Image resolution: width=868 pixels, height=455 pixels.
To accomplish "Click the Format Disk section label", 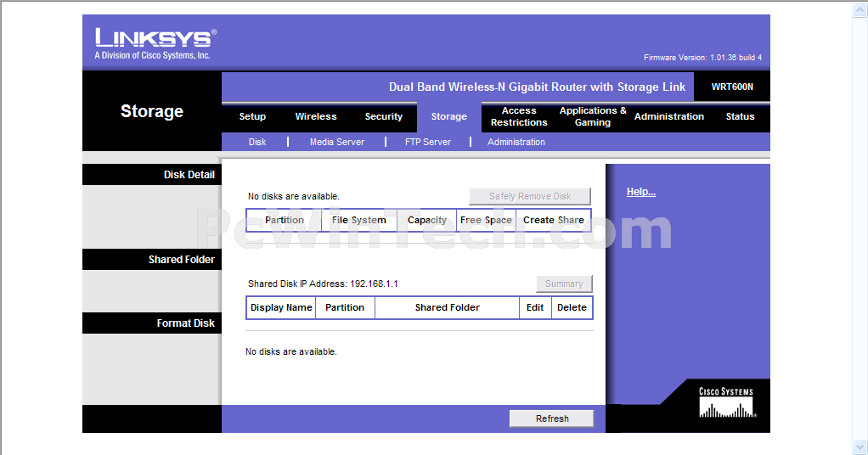I will point(185,323).
